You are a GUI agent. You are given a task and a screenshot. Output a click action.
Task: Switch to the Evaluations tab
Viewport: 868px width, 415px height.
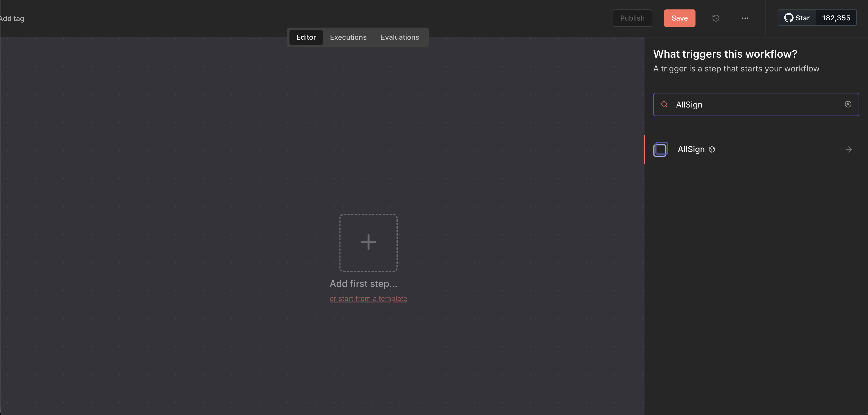tap(400, 37)
